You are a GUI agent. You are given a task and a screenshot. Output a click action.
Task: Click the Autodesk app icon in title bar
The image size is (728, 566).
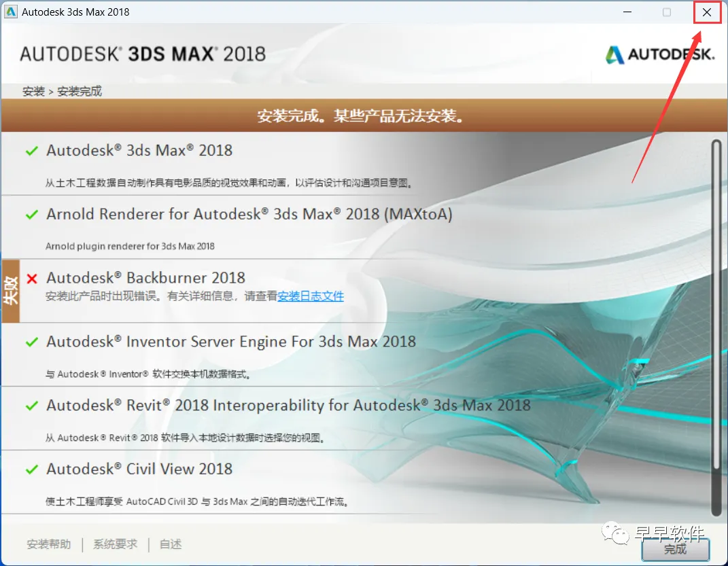pyautogui.click(x=10, y=12)
